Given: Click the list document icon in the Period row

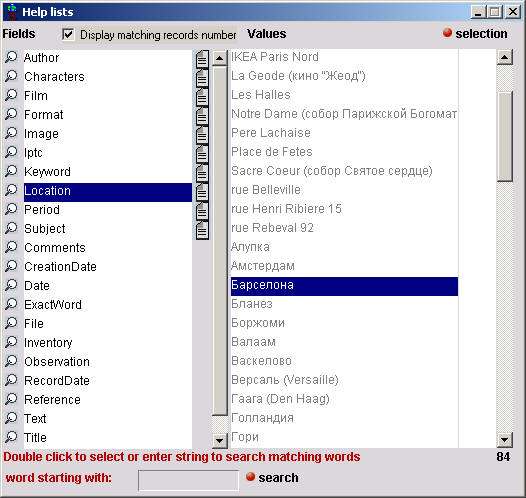Looking at the screenshot, I should pos(202,211).
